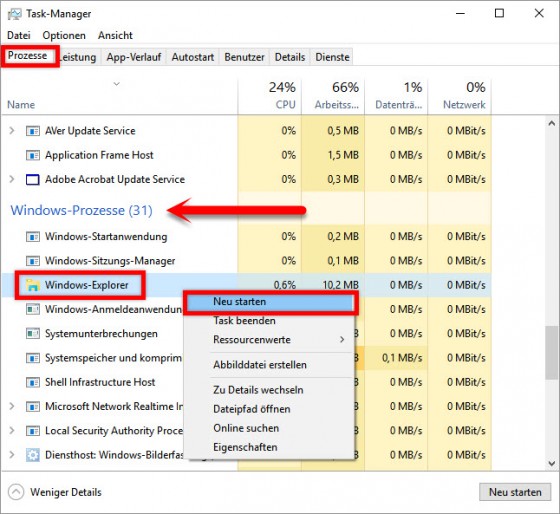Screen dimensions: 560x514
Task: Click the scrollbar up arrow
Action: pyautogui.click(x=552, y=123)
